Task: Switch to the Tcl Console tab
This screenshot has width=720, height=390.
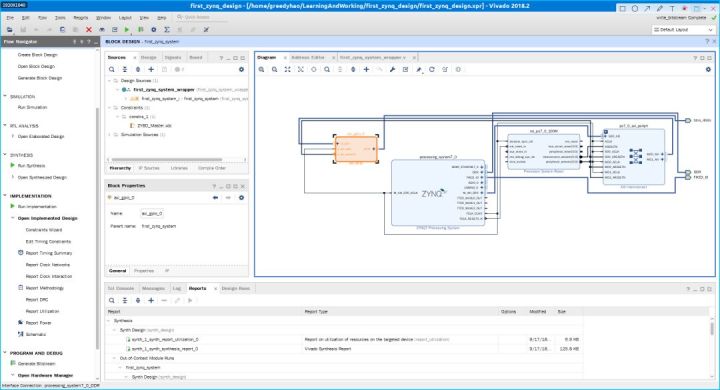Action: 121,288
